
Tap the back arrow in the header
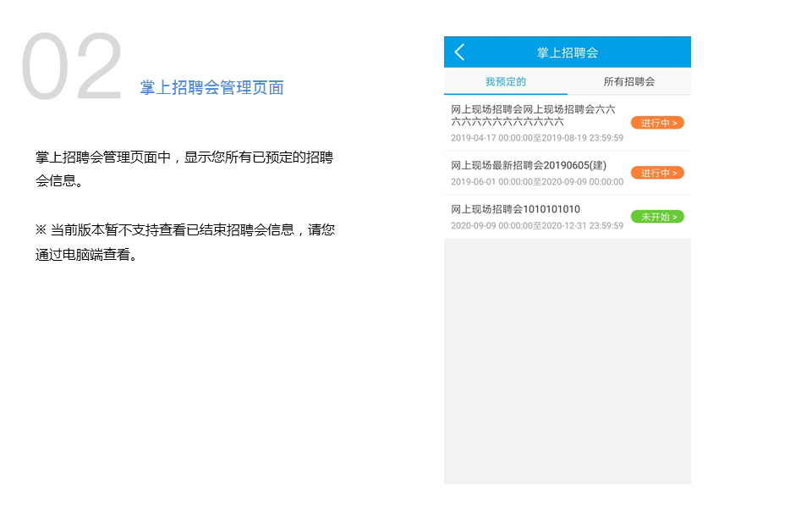[459, 52]
